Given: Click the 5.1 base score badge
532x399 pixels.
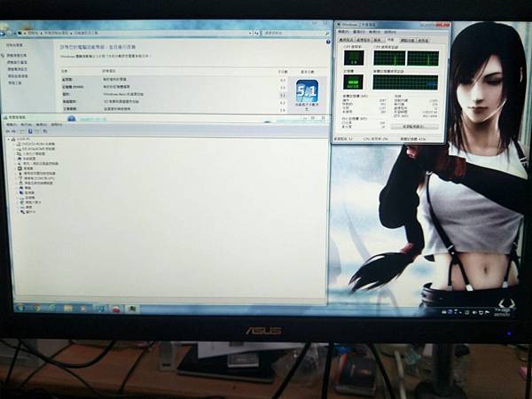Looking at the screenshot, I should tap(307, 91).
